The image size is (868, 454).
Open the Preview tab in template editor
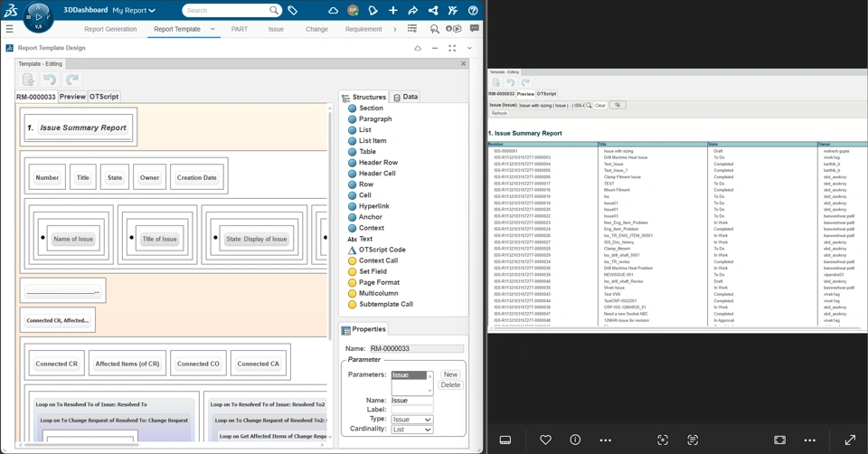tap(72, 97)
